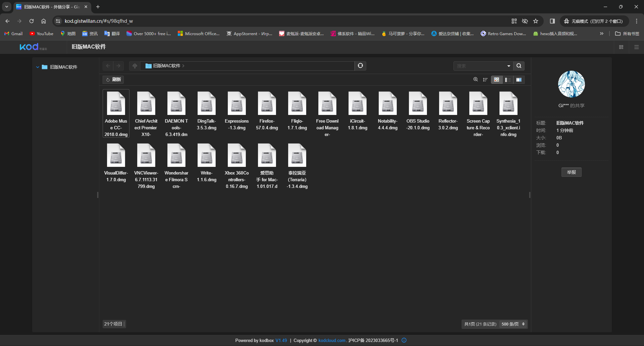Show more bookmarks with the chevron
Viewport: 644px width, 346px height.
point(602,33)
